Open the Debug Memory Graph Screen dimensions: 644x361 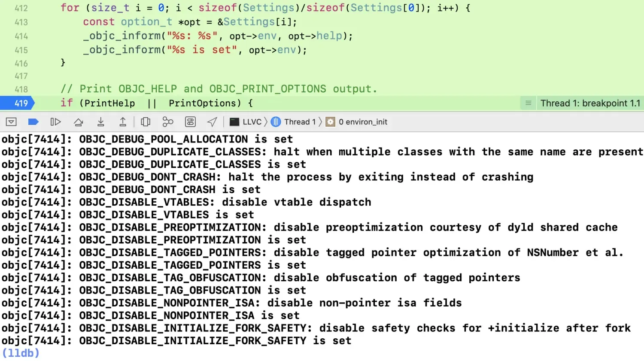[168, 122]
